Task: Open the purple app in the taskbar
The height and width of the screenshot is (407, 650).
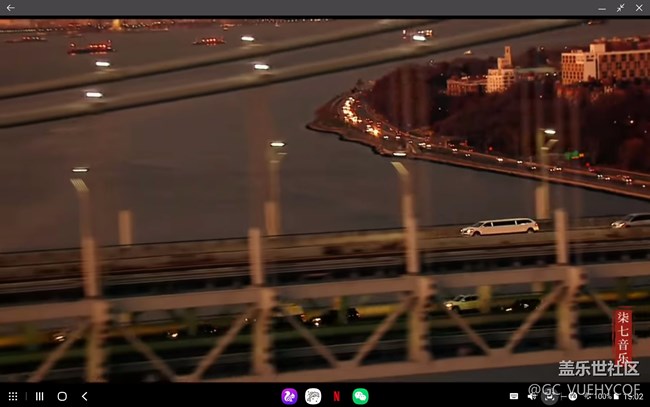Action: [290, 396]
